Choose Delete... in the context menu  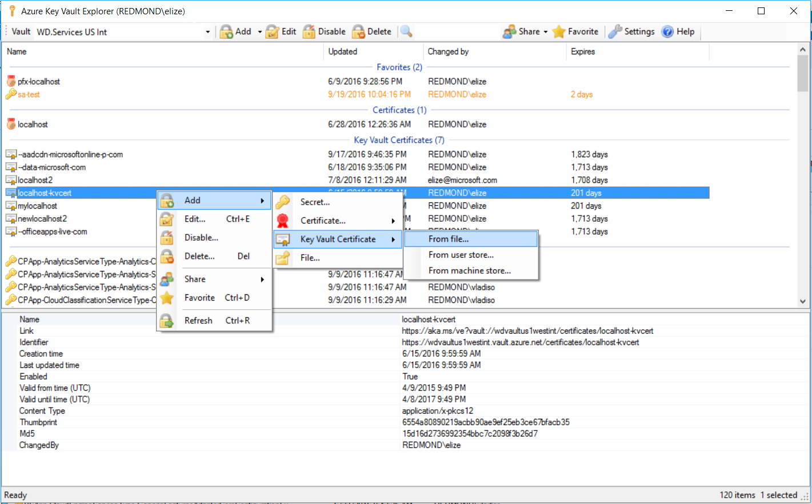(x=214, y=257)
